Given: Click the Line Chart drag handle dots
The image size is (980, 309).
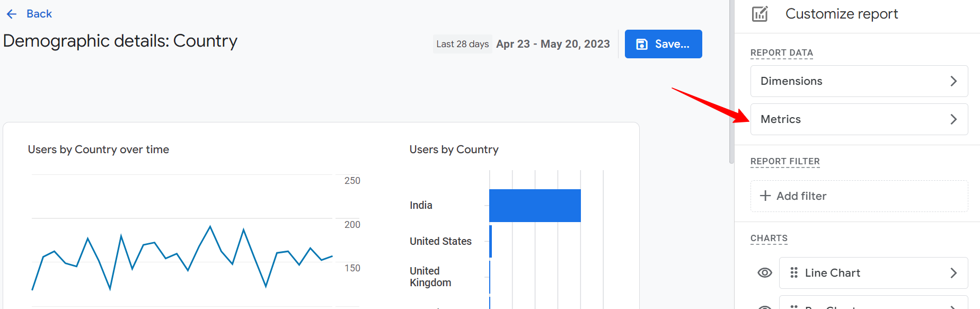Looking at the screenshot, I should 793,272.
